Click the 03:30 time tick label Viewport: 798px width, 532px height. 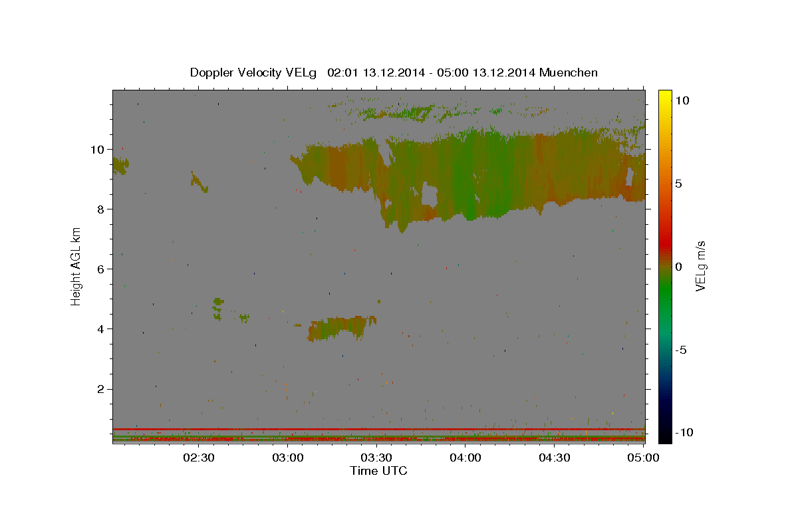[x=376, y=458]
